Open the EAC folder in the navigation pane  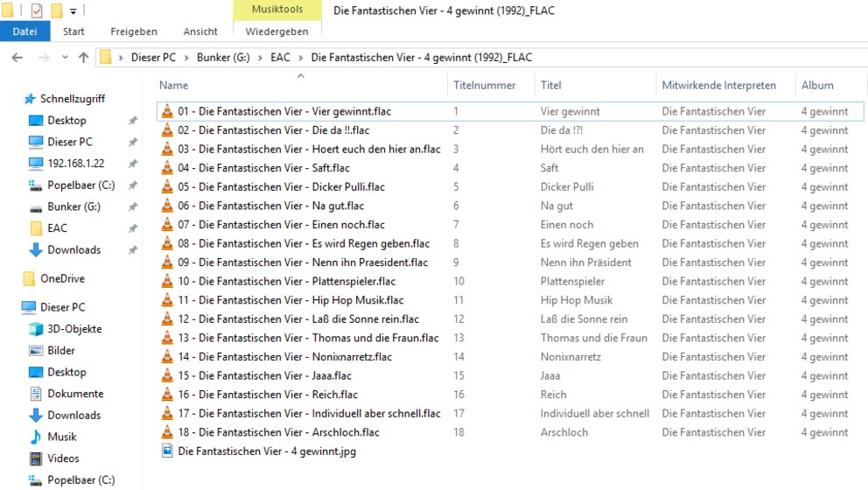coord(57,228)
